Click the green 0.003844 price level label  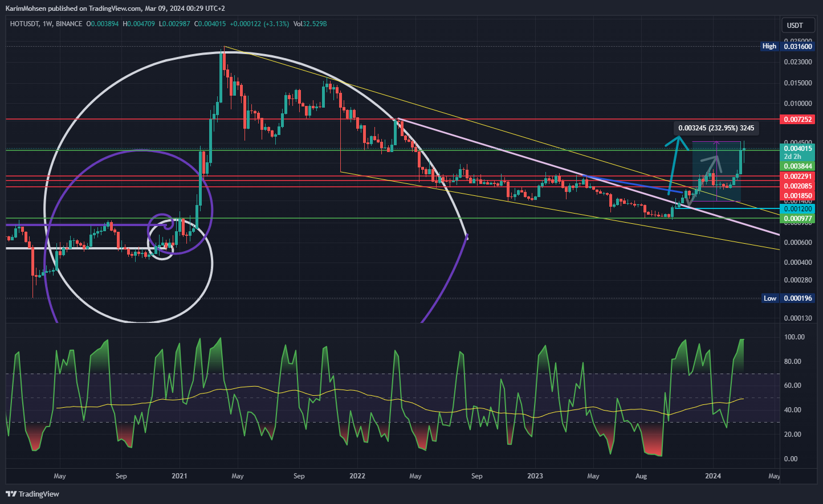(798, 166)
